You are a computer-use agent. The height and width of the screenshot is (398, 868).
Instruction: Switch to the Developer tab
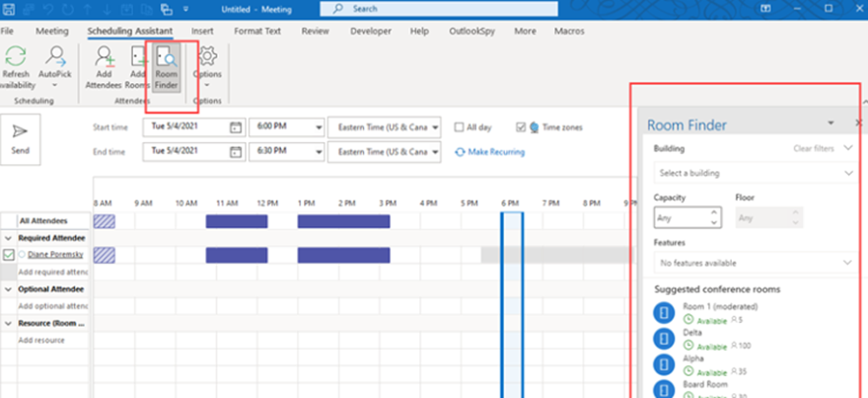371,31
